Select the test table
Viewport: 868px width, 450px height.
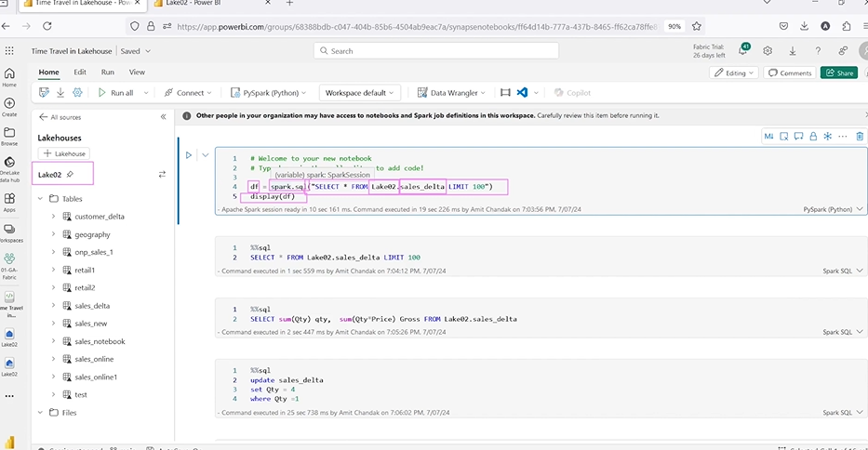coord(81,394)
